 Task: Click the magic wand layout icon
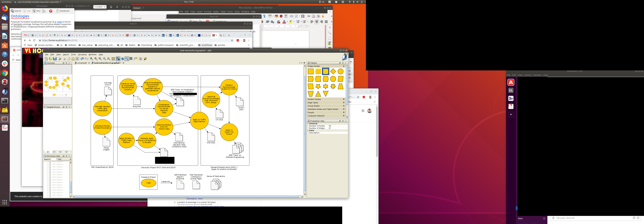(145, 59)
